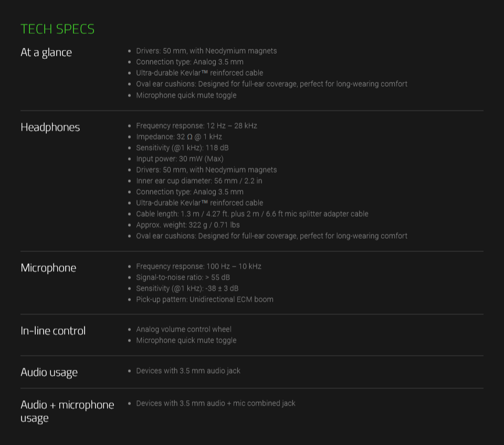Click the TECH SPECS heading
Viewport: 504px width, 445px height.
[x=58, y=29]
